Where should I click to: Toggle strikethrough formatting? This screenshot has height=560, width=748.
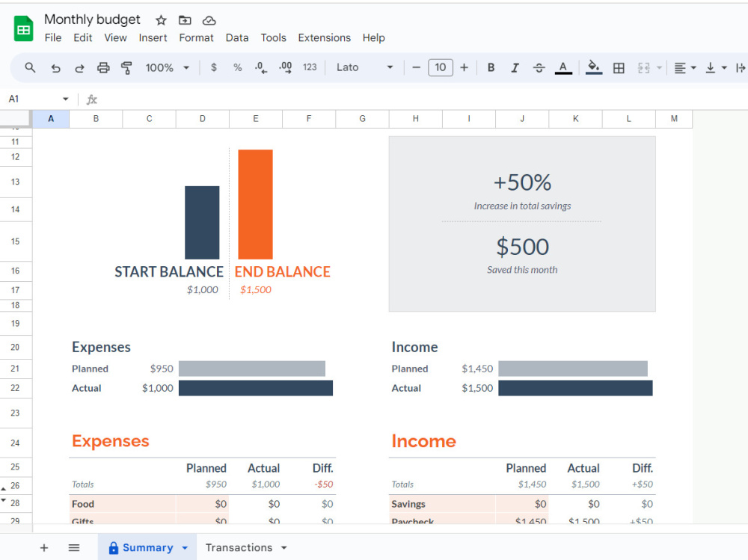coord(539,68)
